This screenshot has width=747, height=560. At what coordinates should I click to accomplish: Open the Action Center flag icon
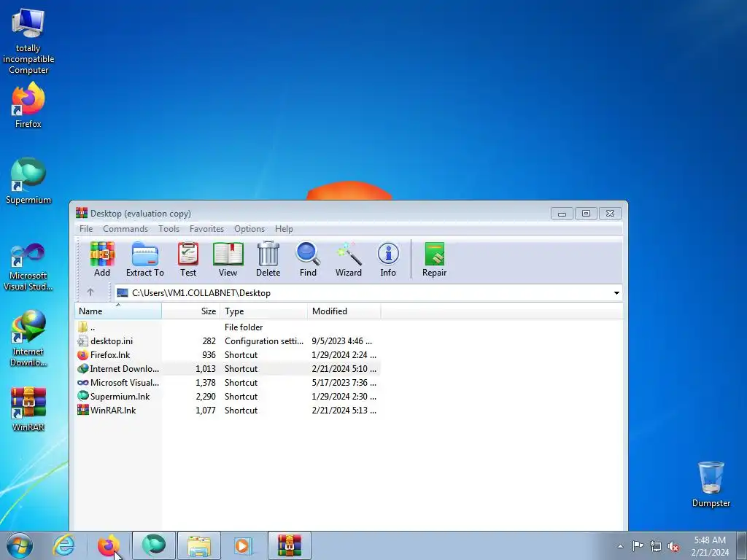638,546
